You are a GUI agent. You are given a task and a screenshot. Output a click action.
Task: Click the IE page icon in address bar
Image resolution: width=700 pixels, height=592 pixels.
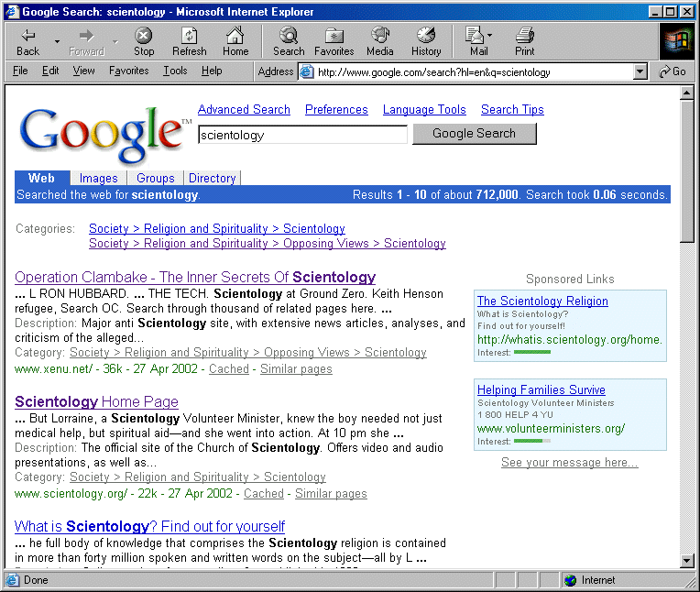click(306, 71)
